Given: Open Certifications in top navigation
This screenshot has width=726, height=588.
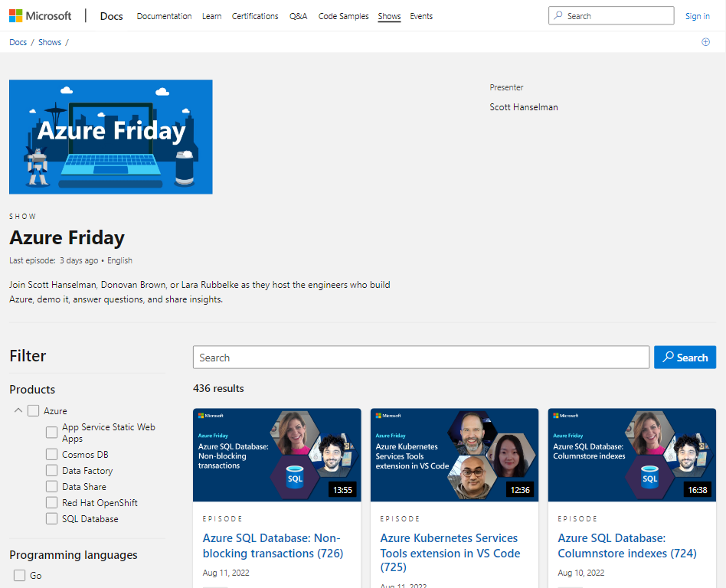Looking at the screenshot, I should tap(255, 16).
